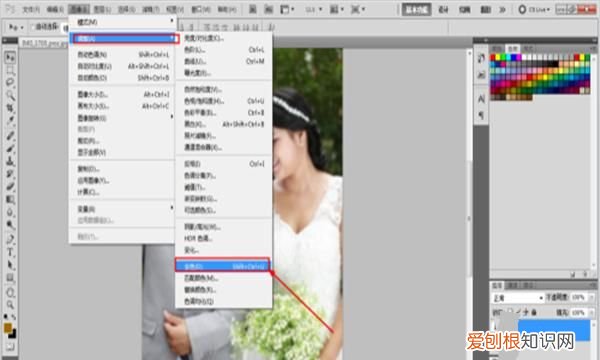Toggle lock transparent pixels in Layers panel
This screenshot has height=360, width=600.
point(511,312)
